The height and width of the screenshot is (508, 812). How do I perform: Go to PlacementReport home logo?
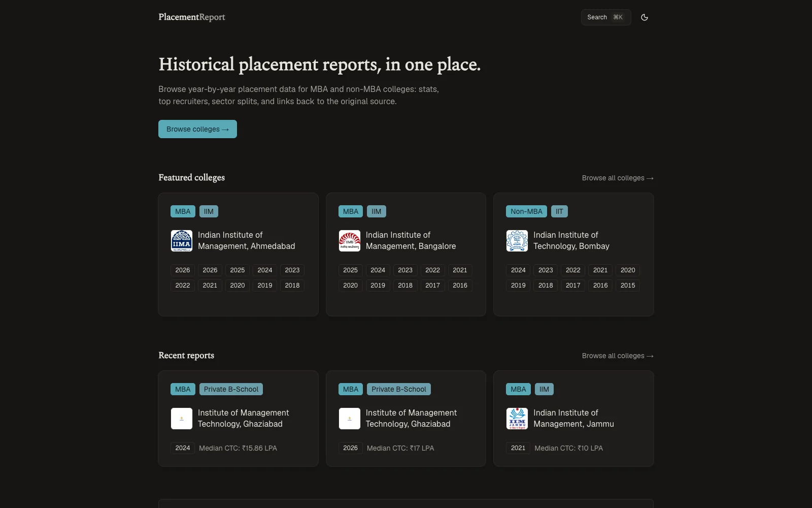pyautogui.click(x=192, y=17)
